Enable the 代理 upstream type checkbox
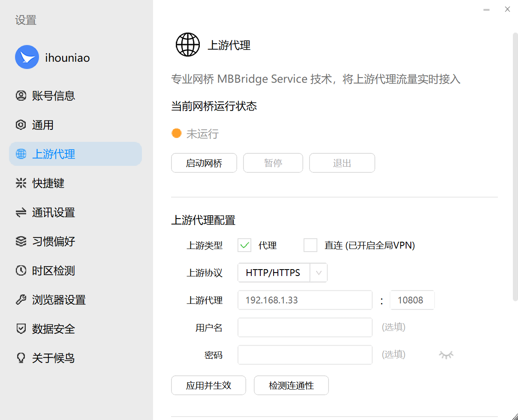Screen dimensions: 518x420 pyautogui.click(x=244, y=245)
